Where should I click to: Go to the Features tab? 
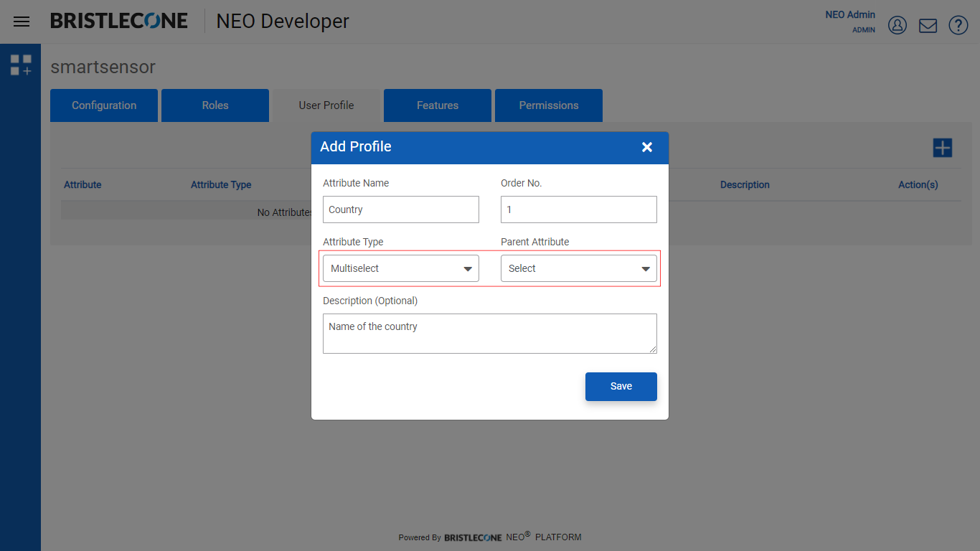click(438, 105)
